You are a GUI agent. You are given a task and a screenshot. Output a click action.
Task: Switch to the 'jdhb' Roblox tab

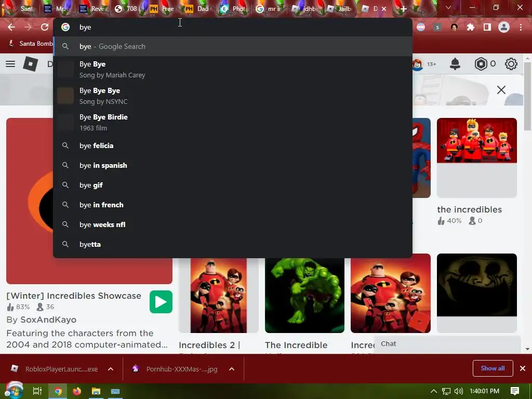point(304,9)
